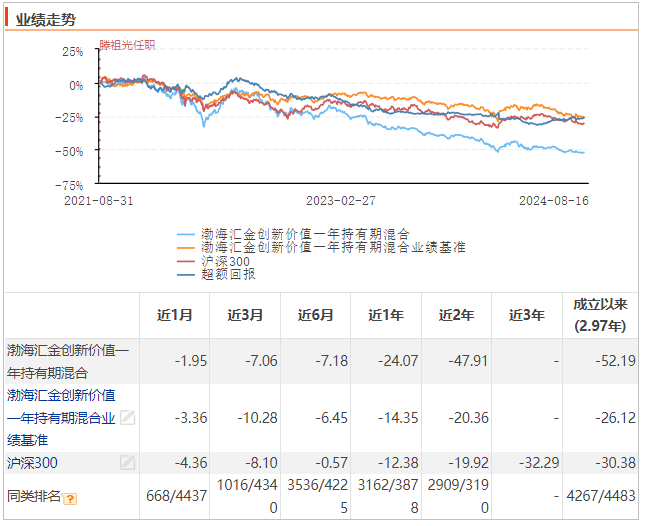The height and width of the screenshot is (526, 646).
Task: Click benchmark 近1年 value -14.35
Action: tap(398, 418)
